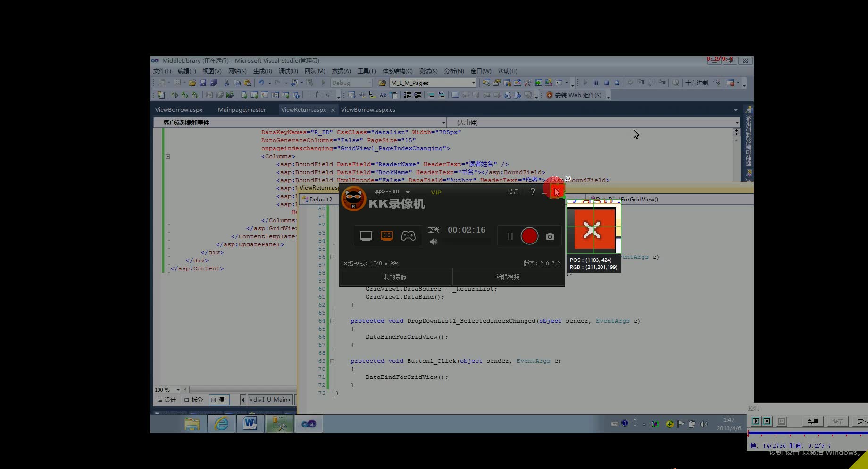Open Word from the taskbar

pyautogui.click(x=250, y=424)
